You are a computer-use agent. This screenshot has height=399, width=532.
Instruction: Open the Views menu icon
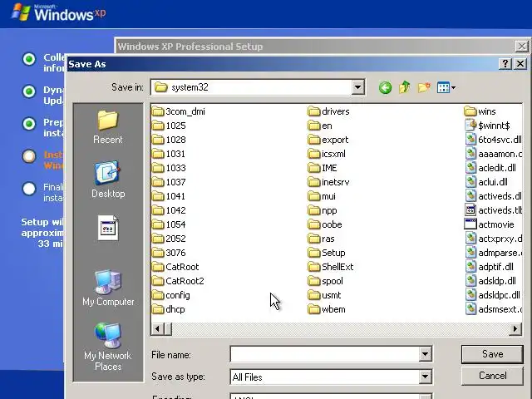pyautogui.click(x=446, y=88)
